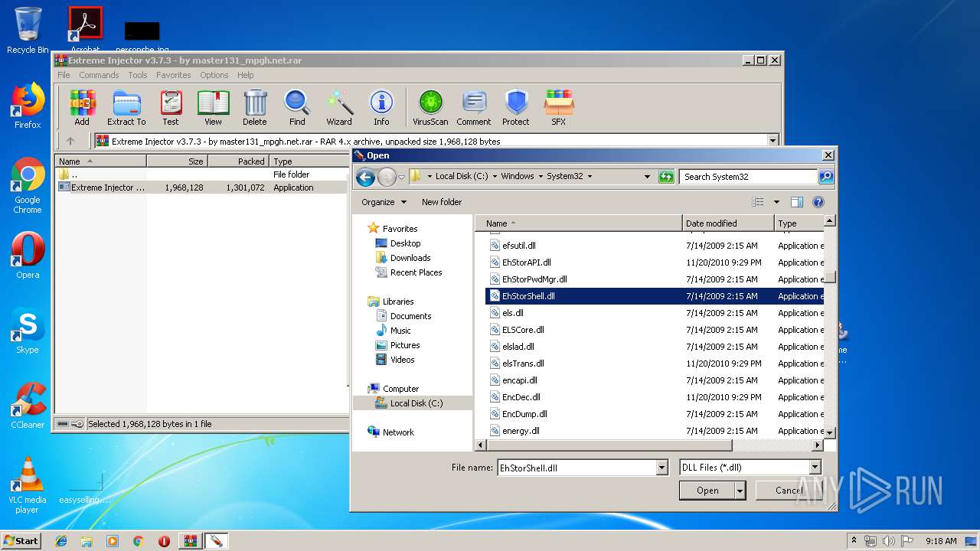Click the Find magnifier icon
The height and width of the screenshot is (551, 980).
point(297,107)
